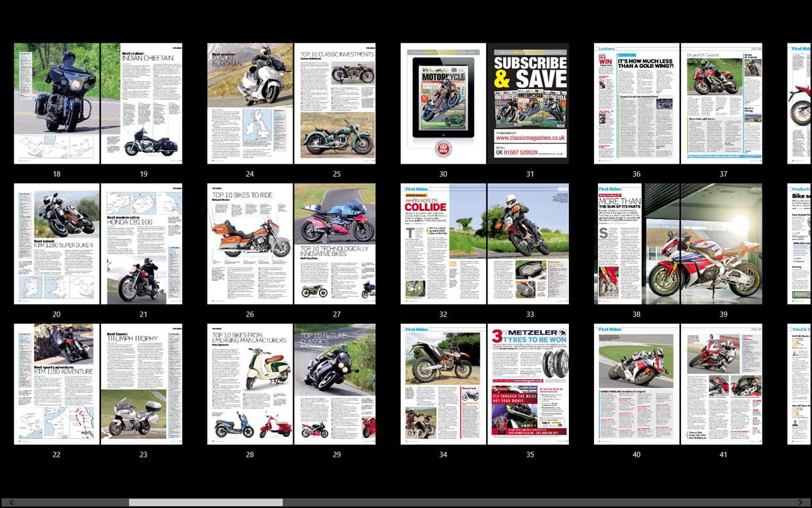Screen dimensions: 812x508
Task: Click the page number label '30'
Action: 444,174
